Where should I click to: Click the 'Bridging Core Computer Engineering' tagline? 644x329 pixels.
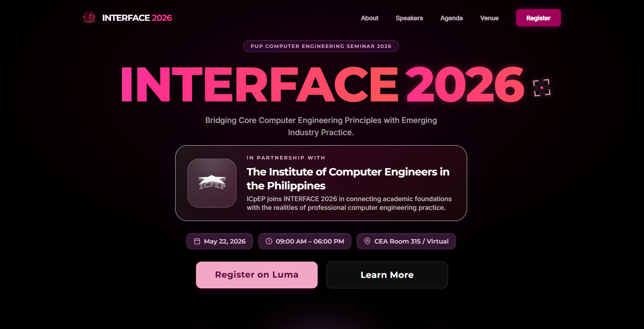click(x=321, y=126)
